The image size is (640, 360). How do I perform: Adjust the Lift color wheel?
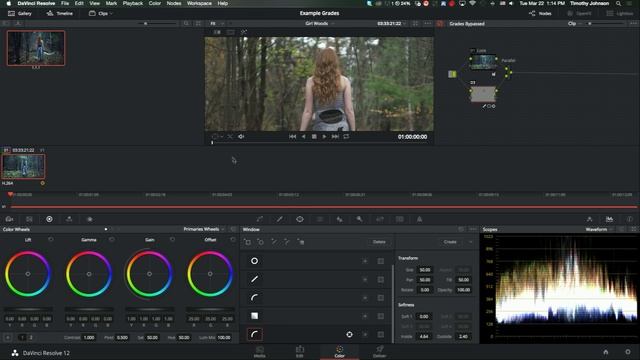click(28, 274)
